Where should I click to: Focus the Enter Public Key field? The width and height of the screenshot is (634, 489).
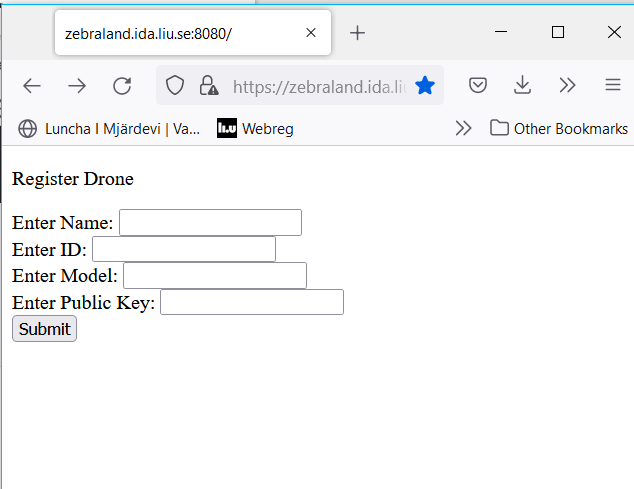click(x=252, y=302)
